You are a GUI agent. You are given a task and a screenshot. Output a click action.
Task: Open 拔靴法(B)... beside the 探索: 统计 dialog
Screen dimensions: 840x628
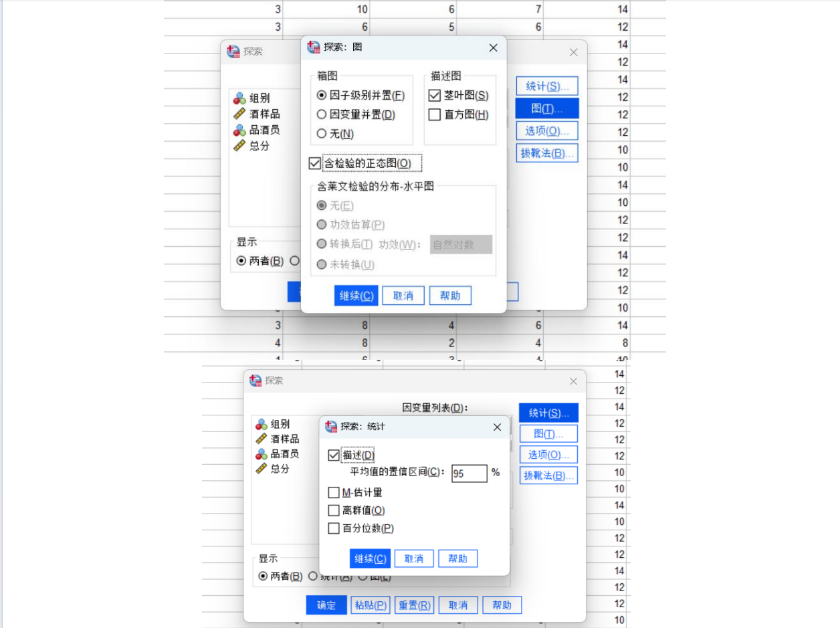(x=548, y=476)
